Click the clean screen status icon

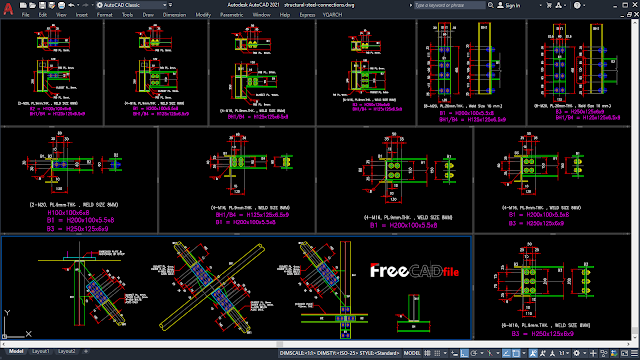(x=624, y=353)
